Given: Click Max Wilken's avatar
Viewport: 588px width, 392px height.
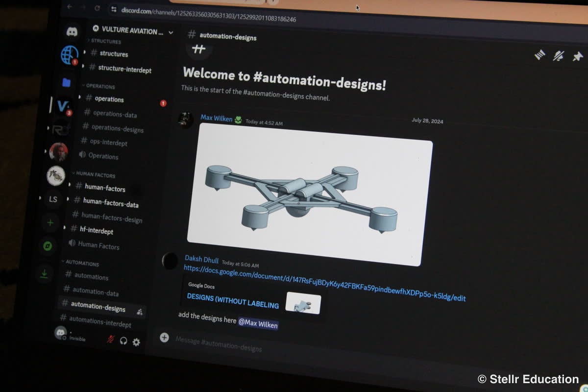Looking at the screenshot, I should [185, 120].
